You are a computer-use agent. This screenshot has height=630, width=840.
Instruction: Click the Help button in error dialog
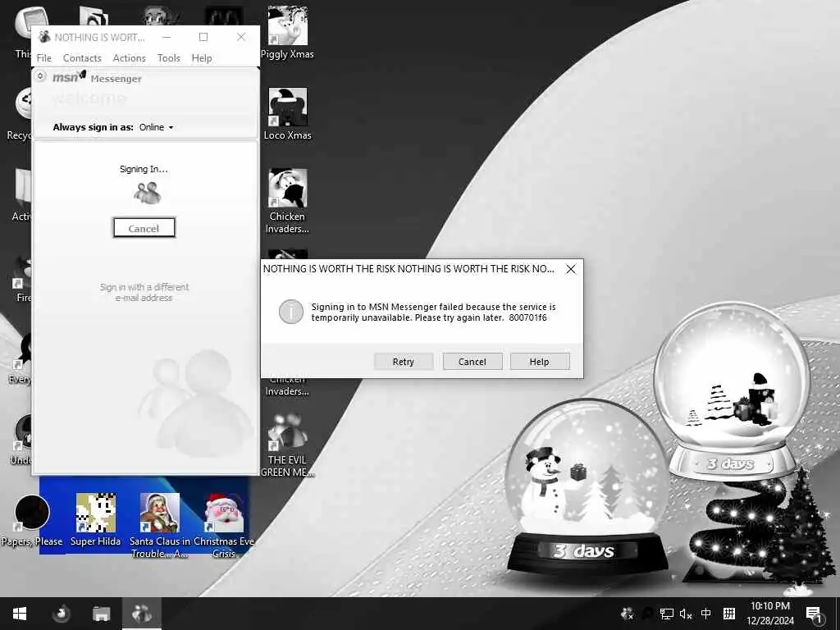(540, 362)
